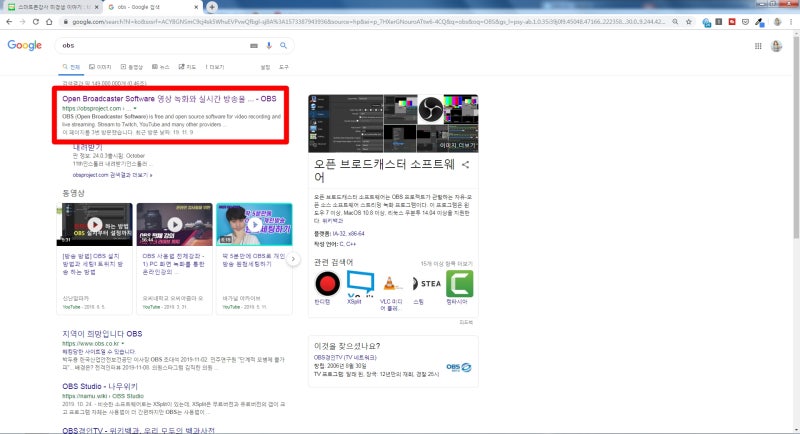Open the 'OBS Studio - 나무위키' result
800x434 pixels.
pyautogui.click(x=100, y=387)
